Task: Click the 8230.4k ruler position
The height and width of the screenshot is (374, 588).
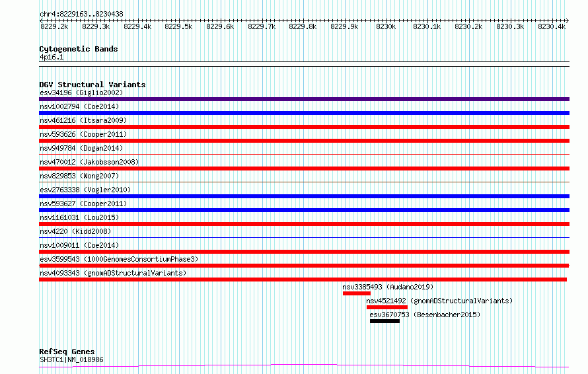Action: [552, 26]
